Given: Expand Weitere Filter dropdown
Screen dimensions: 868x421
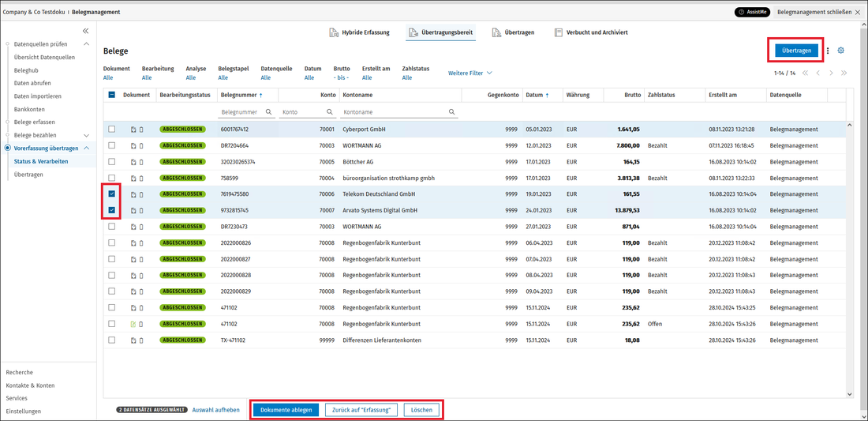Looking at the screenshot, I should coord(470,73).
